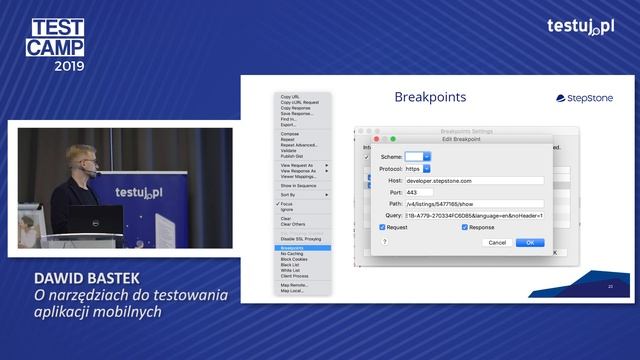640x360 pixels.
Task: Click the Breakpoints slide title
Action: 430,98
